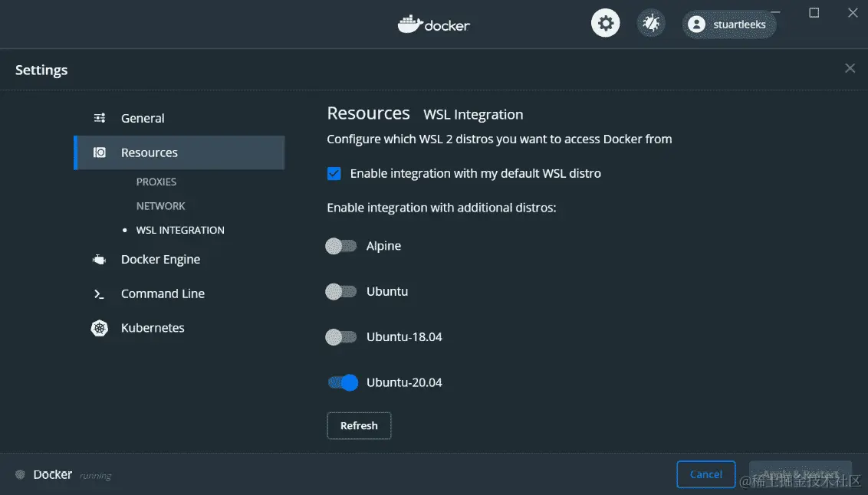Click the Refresh button
Image resolution: width=868 pixels, height=495 pixels.
[x=359, y=426]
